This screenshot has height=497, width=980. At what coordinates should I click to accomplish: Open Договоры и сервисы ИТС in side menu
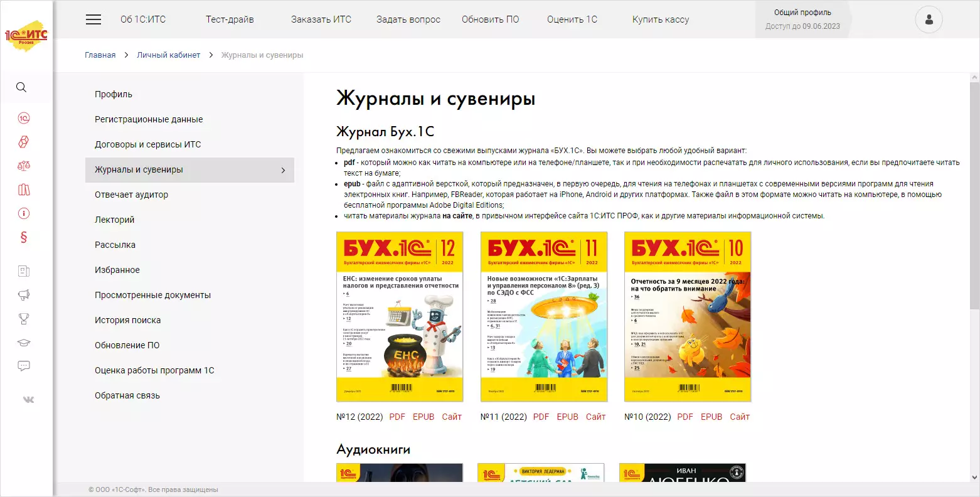pyautogui.click(x=148, y=144)
